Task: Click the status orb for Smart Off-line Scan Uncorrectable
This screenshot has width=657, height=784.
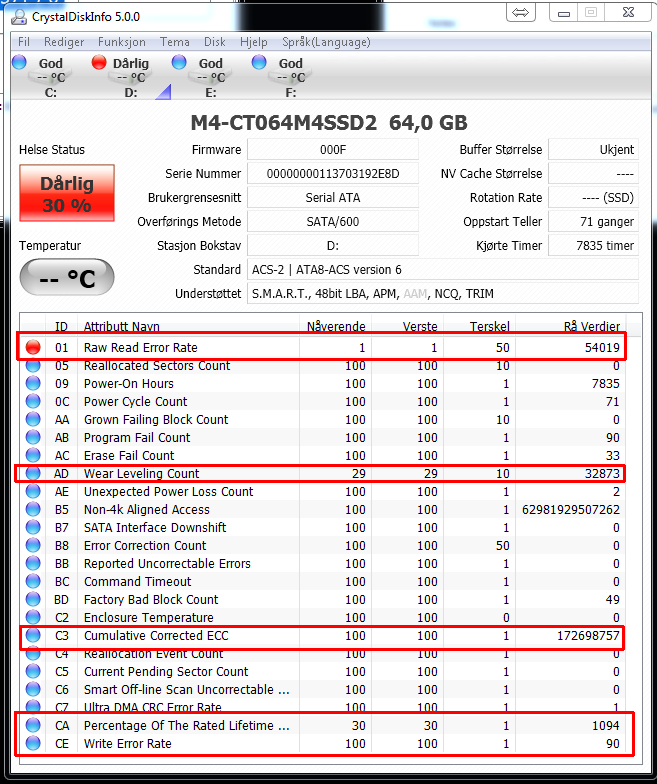Action: click(33, 689)
